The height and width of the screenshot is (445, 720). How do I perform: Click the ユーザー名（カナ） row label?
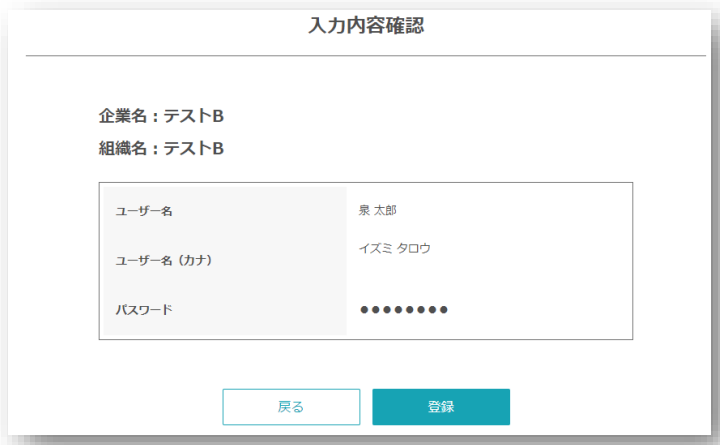click(x=165, y=260)
